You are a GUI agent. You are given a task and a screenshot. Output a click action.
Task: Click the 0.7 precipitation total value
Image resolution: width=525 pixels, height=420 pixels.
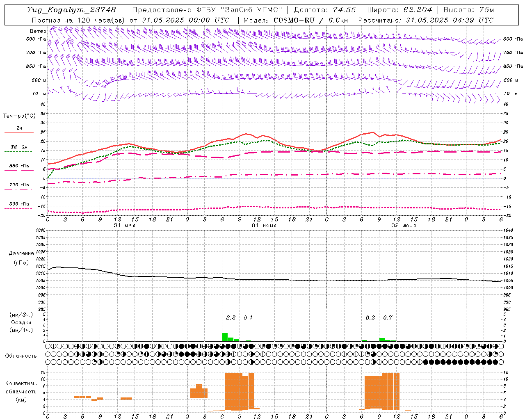tap(388, 317)
